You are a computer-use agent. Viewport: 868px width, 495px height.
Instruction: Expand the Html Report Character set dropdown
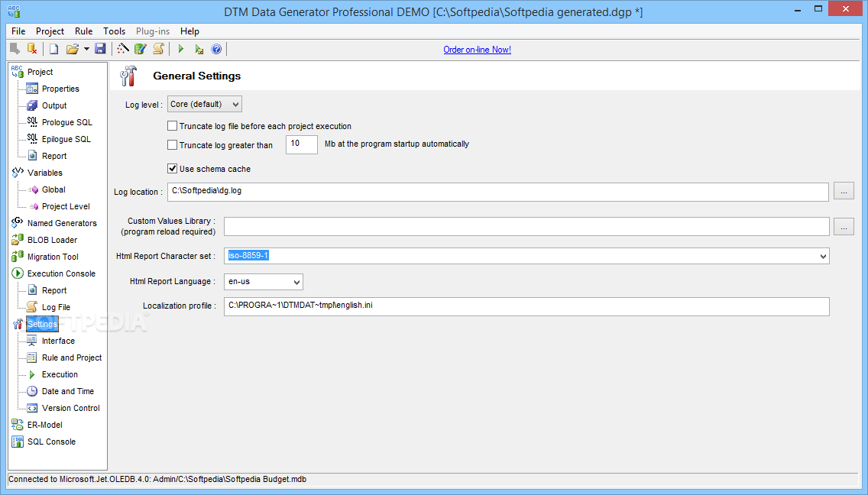coord(823,256)
